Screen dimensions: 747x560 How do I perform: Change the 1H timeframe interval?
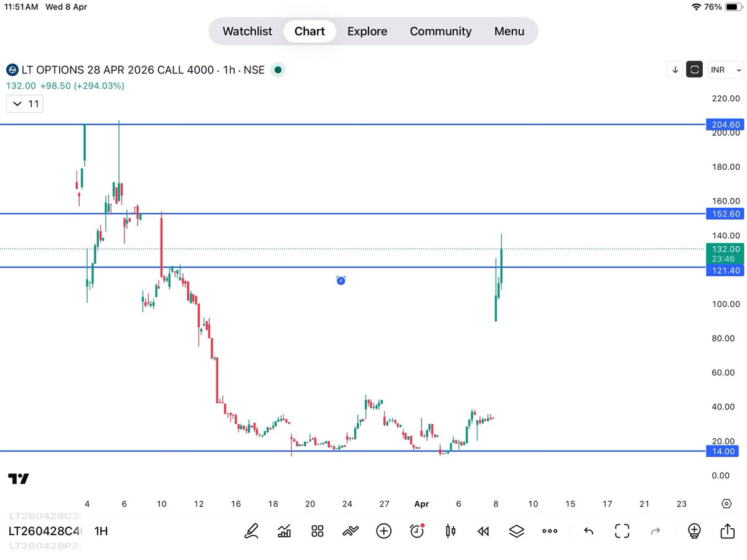click(x=101, y=531)
